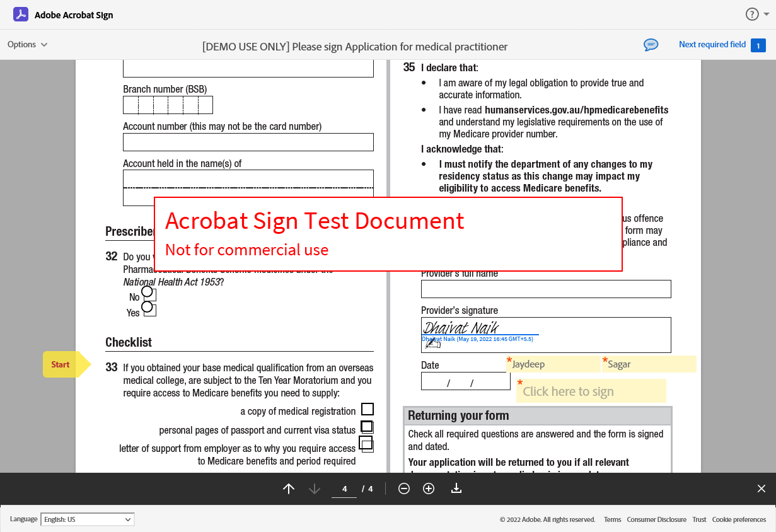Select the No radio button
The width and height of the screenshot is (776, 532).
(x=148, y=292)
